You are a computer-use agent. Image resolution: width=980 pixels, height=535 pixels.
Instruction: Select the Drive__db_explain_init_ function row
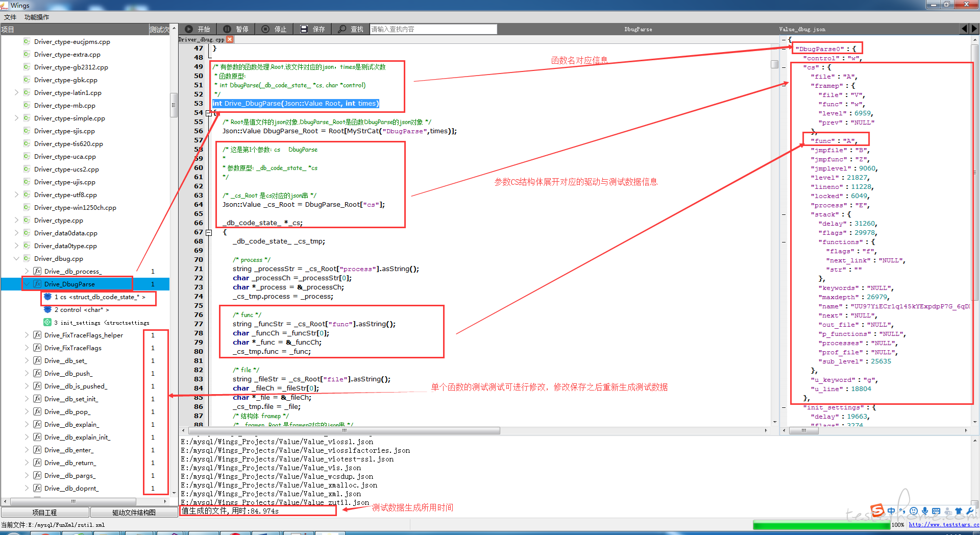[77, 437]
